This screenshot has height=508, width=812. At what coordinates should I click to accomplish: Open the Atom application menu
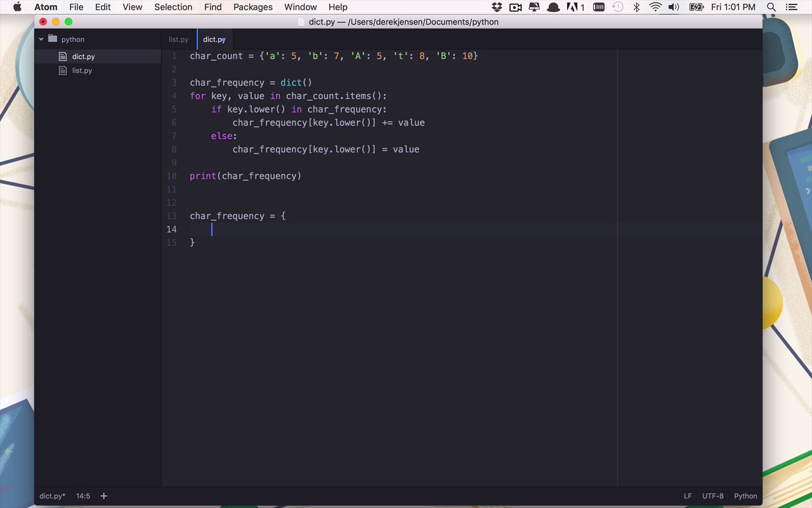coord(46,7)
